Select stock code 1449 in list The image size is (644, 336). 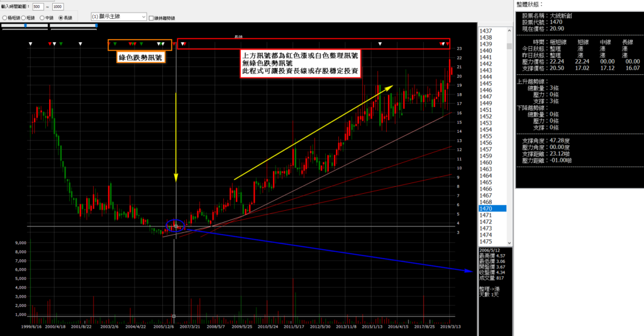click(x=492, y=103)
